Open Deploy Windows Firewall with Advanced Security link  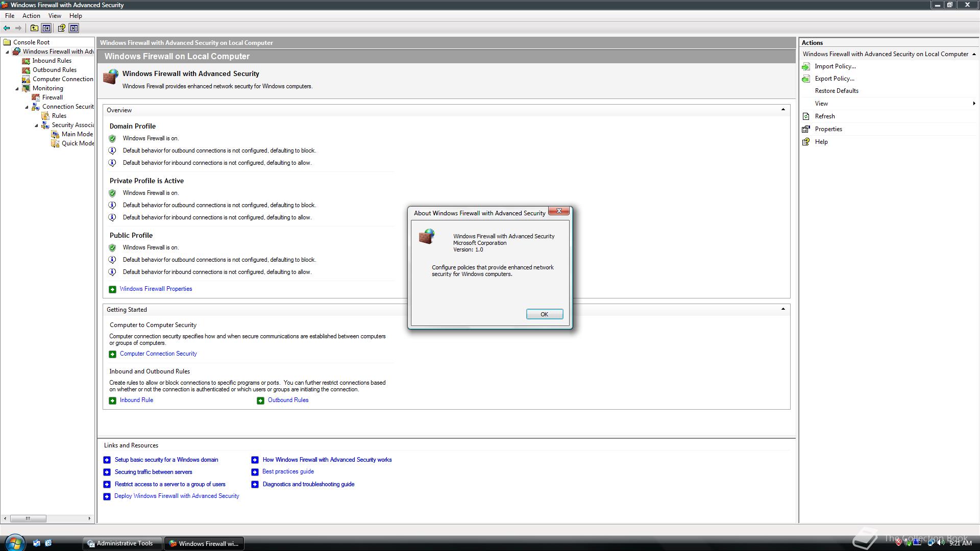(177, 496)
